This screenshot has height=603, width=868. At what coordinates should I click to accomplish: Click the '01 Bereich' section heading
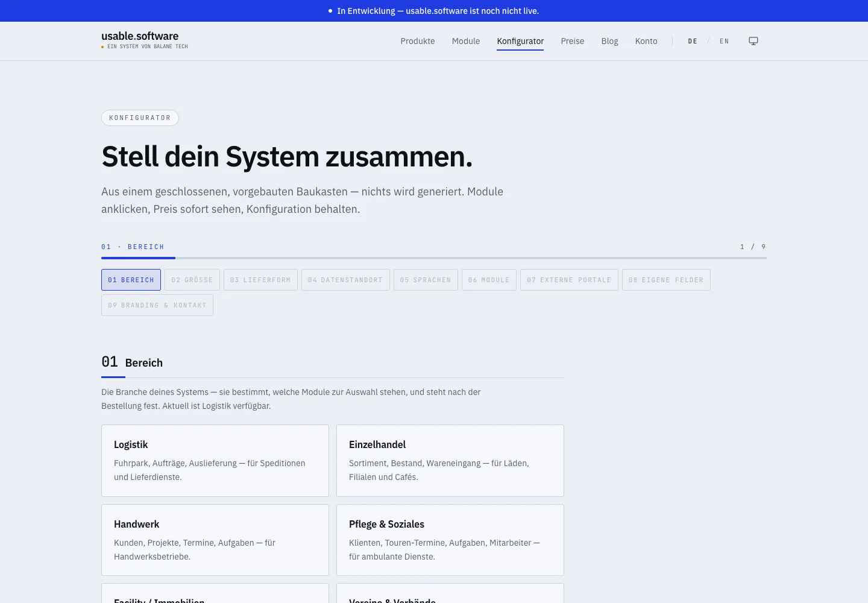pyautogui.click(x=132, y=362)
